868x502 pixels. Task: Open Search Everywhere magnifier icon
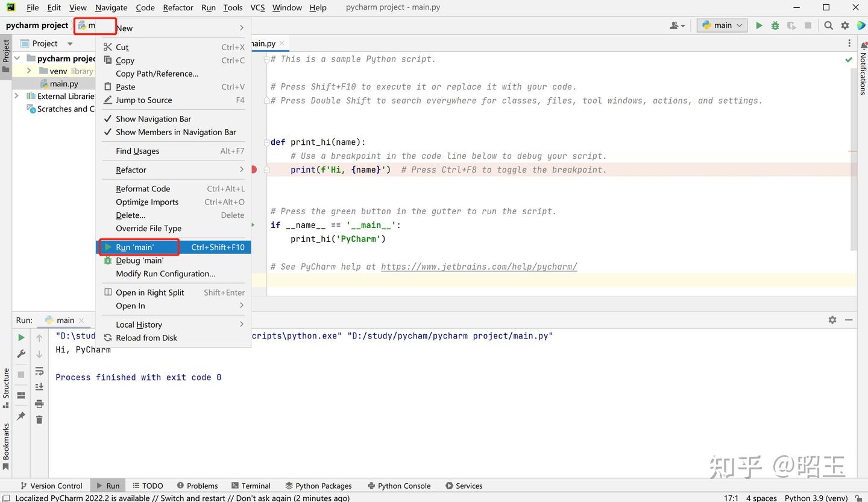click(x=829, y=25)
